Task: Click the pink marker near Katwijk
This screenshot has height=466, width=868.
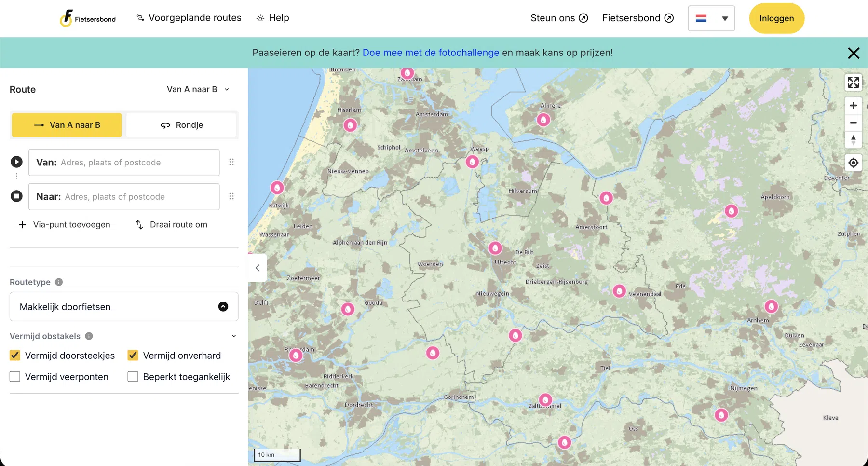Action: tap(277, 187)
